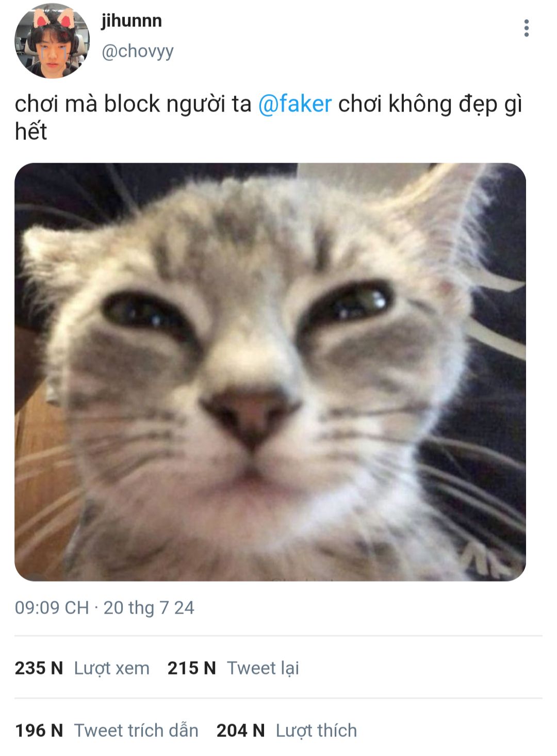Open the Lượt xem views label
This screenshot has width=557, height=756.
coord(112,668)
